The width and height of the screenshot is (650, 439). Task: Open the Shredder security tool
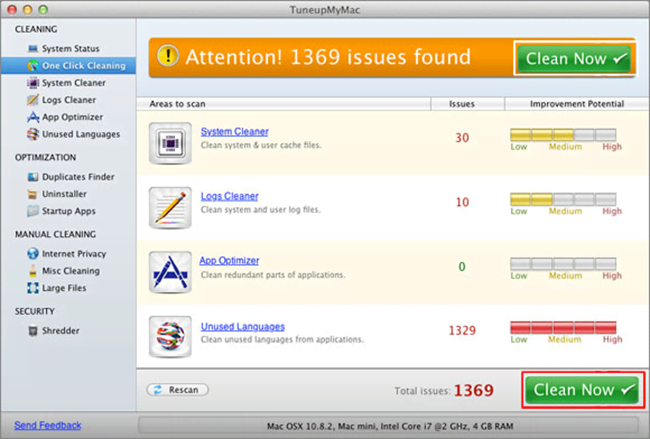(61, 331)
